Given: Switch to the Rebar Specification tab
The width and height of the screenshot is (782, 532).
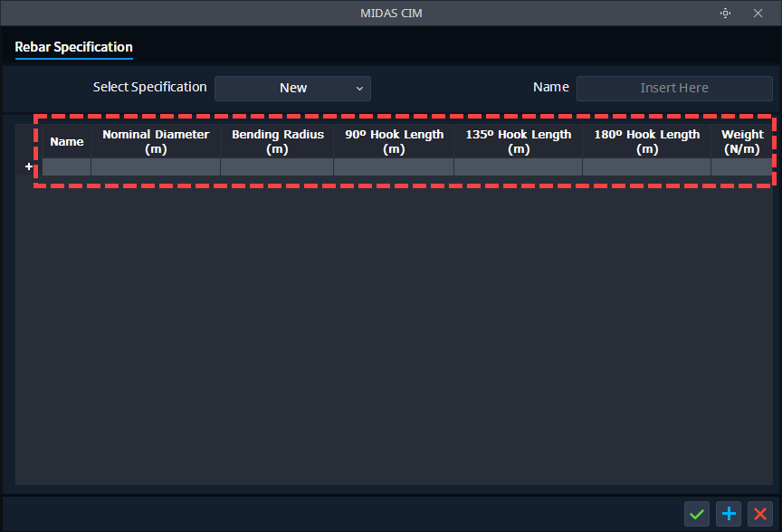Looking at the screenshot, I should [73, 47].
